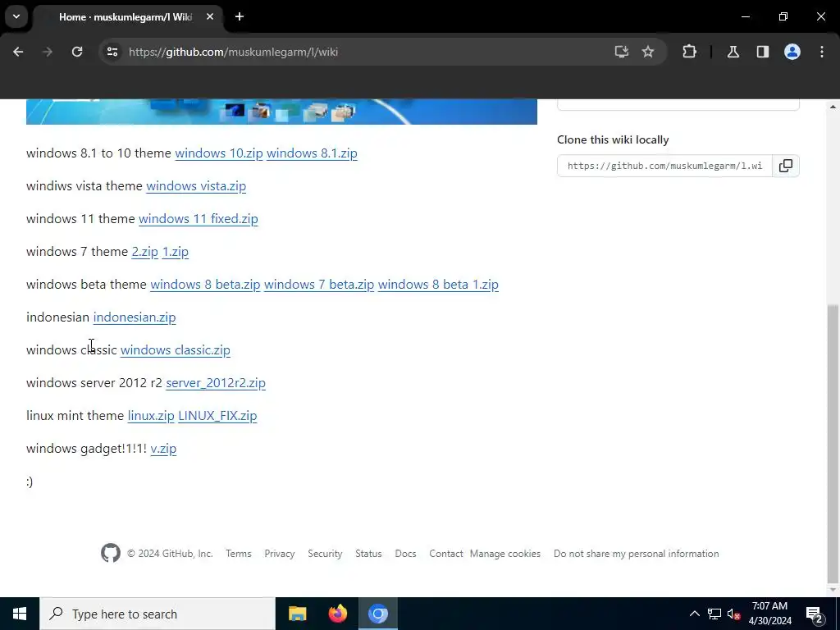
Task: Open a new browser tab
Action: pos(240,16)
